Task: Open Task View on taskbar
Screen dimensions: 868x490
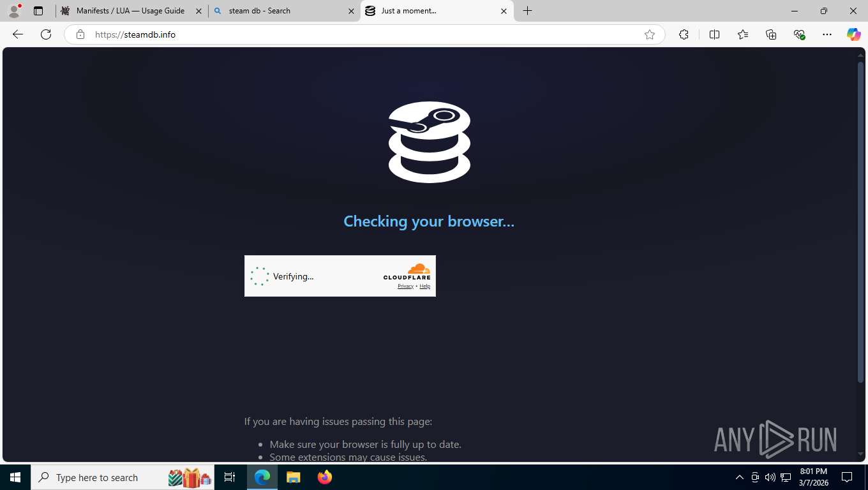Action: point(230,477)
